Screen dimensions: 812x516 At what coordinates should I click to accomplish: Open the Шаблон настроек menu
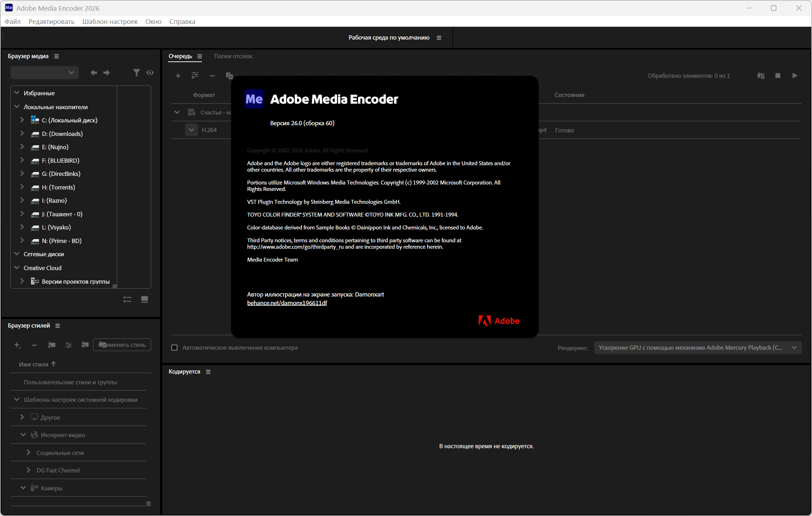click(x=110, y=21)
